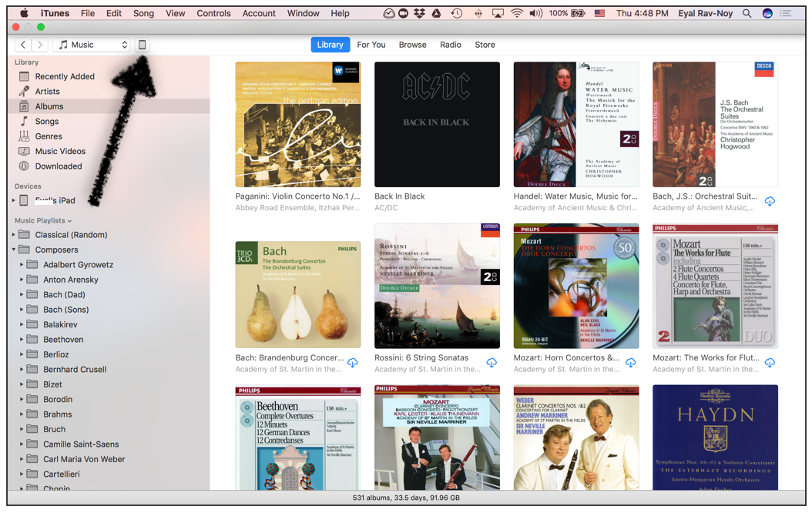This screenshot has width=812, height=513.
Task: Download the Mozart Works for Flute album via the cloud icon
Action: pos(770,362)
